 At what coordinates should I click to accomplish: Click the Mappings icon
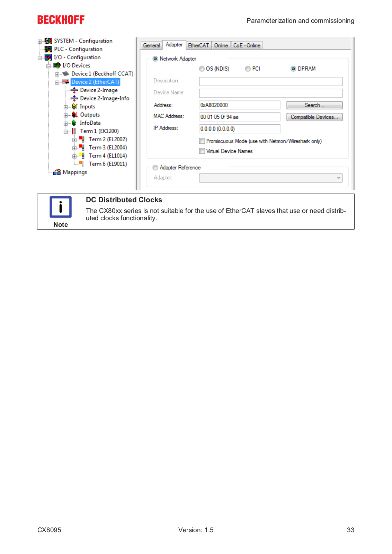[x=57, y=172]
